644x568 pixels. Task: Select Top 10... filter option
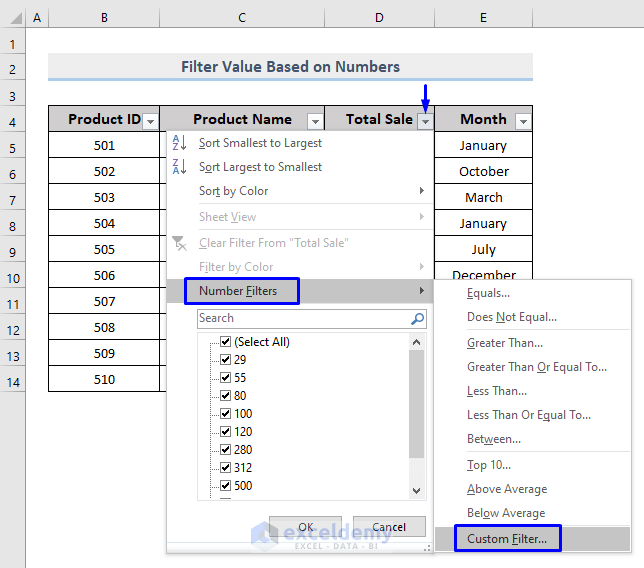(489, 465)
